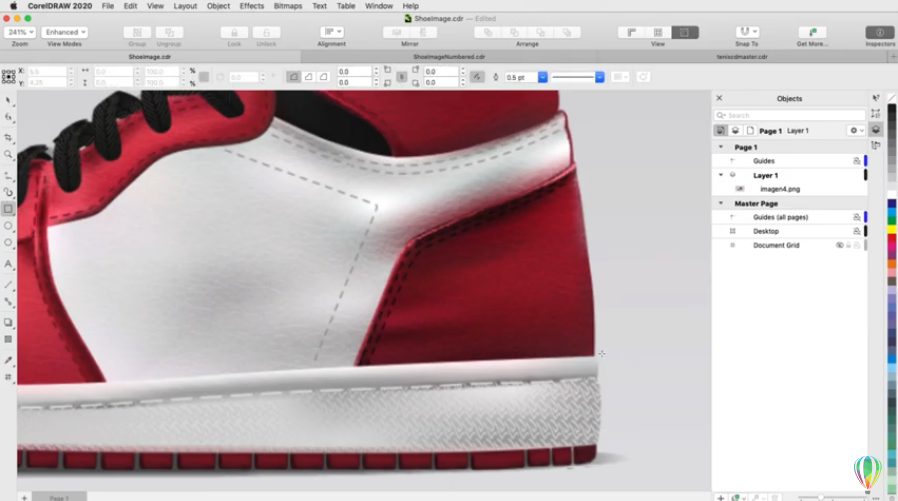Screen dimensions: 898x501
Task: Click the Ungroup icon
Action: [x=169, y=33]
